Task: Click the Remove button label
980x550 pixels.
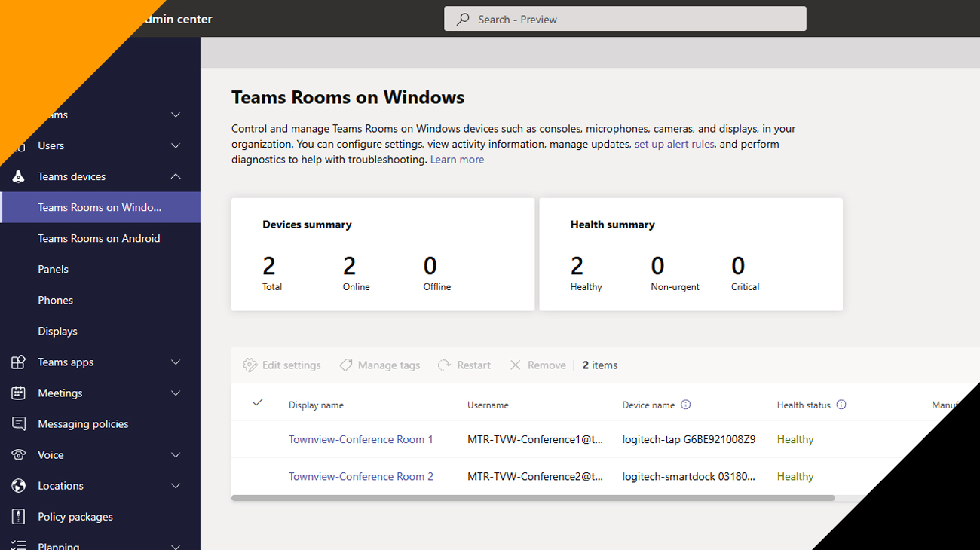Action: click(547, 365)
